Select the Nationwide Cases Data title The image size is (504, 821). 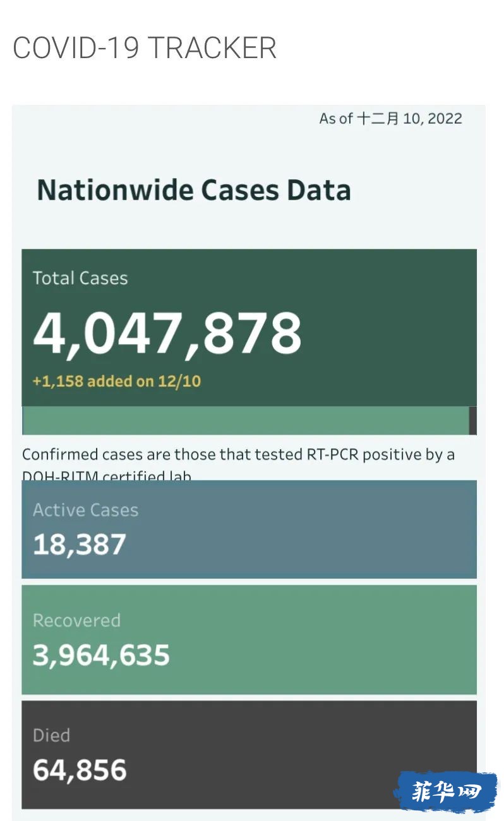click(194, 190)
